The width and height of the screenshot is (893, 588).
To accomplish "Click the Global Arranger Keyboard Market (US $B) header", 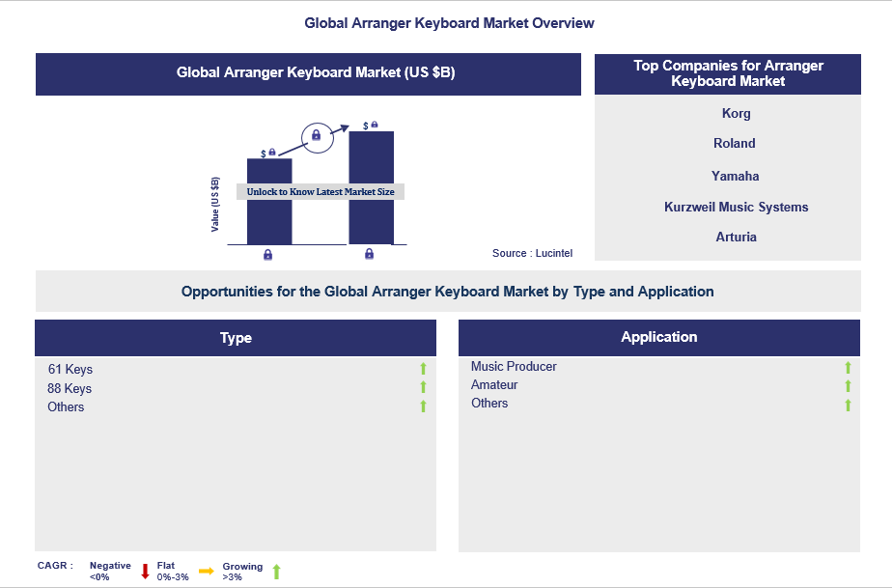I will point(308,74).
